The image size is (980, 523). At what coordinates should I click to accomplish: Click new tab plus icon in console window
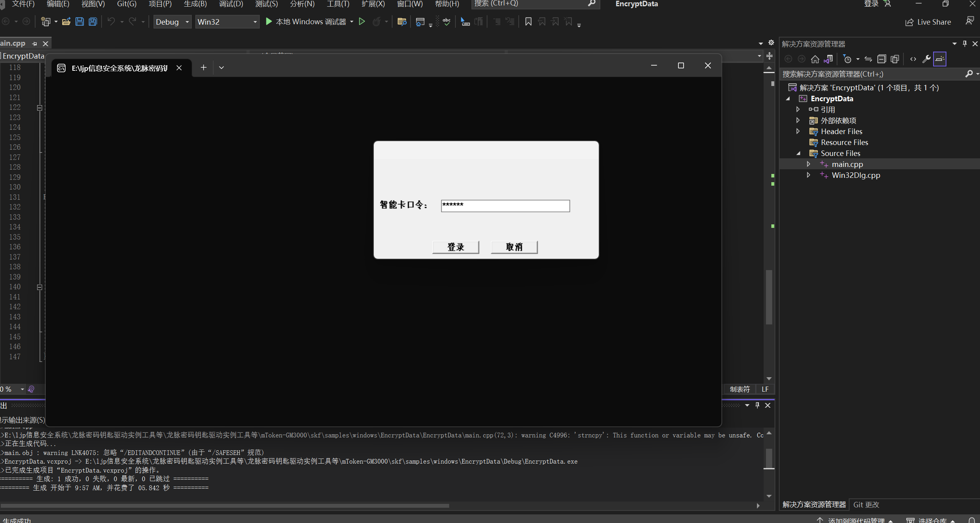point(203,68)
